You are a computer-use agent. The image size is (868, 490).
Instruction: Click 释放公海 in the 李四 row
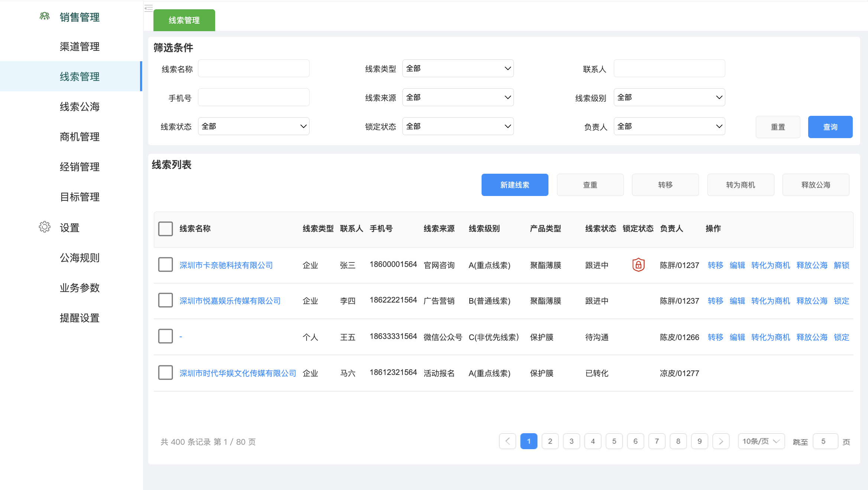(x=812, y=301)
